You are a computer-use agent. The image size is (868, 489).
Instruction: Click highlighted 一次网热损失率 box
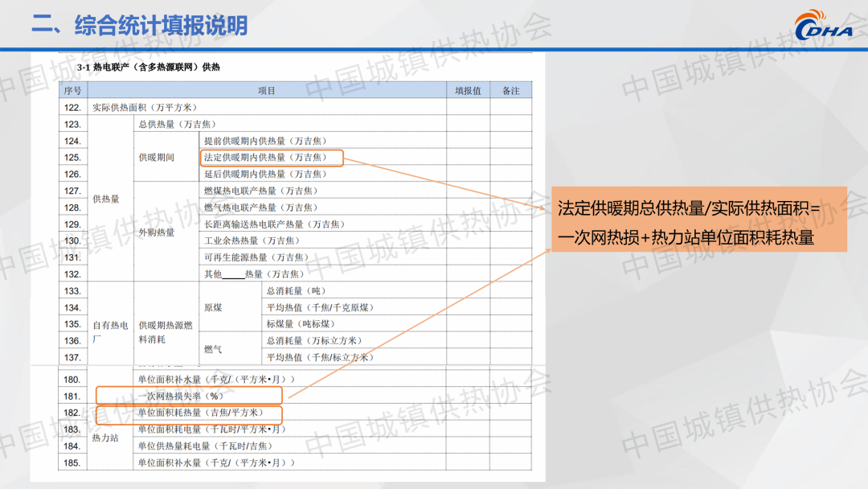coord(189,396)
